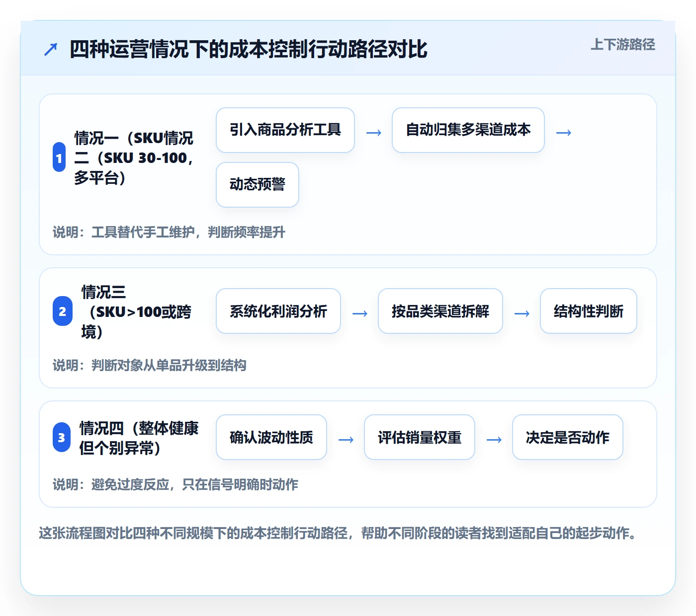Select the 动态预警 step box

258,185
